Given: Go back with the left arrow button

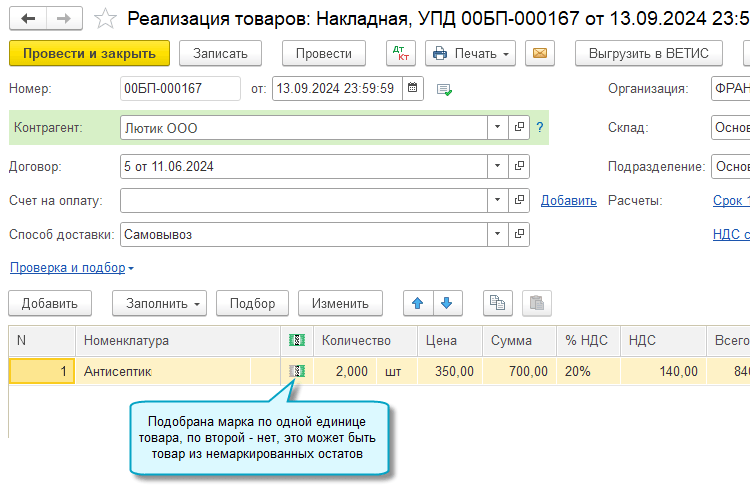Looking at the screenshot, I should [28, 19].
